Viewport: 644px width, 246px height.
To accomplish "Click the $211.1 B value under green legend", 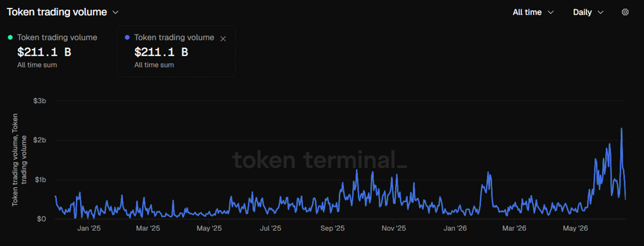I will [x=44, y=52].
